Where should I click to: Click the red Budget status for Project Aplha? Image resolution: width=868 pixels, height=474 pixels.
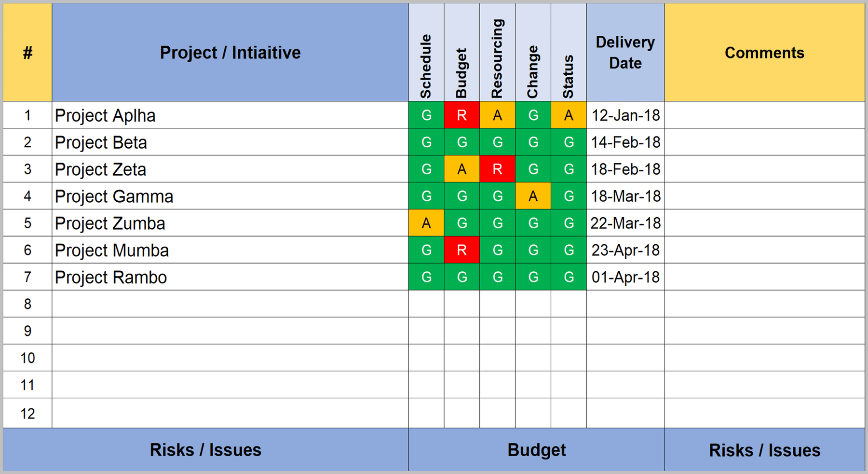pos(461,115)
